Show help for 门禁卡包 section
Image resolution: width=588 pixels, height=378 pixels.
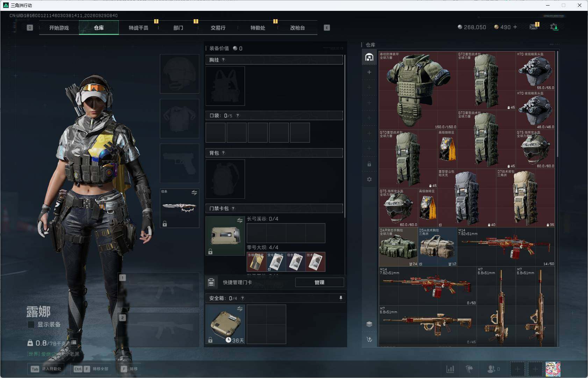(233, 209)
